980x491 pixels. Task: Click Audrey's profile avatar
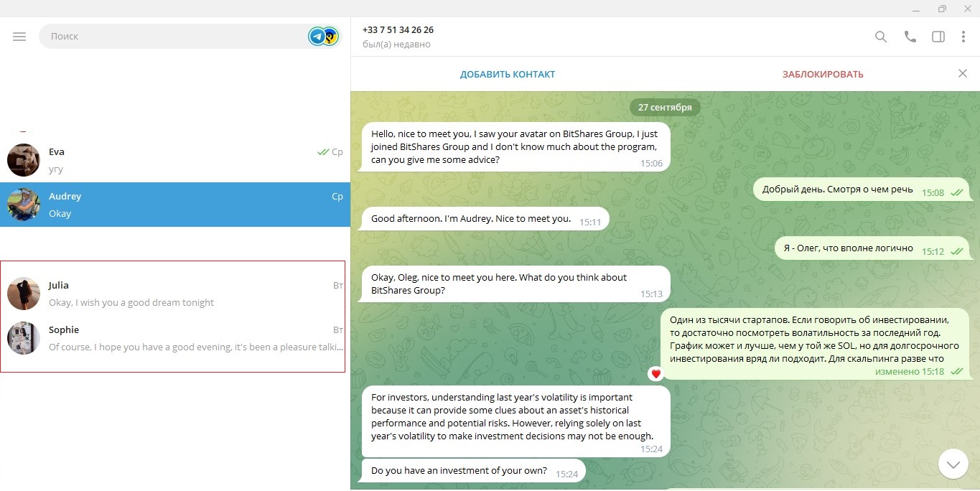pyautogui.click(x=23, y=205)
